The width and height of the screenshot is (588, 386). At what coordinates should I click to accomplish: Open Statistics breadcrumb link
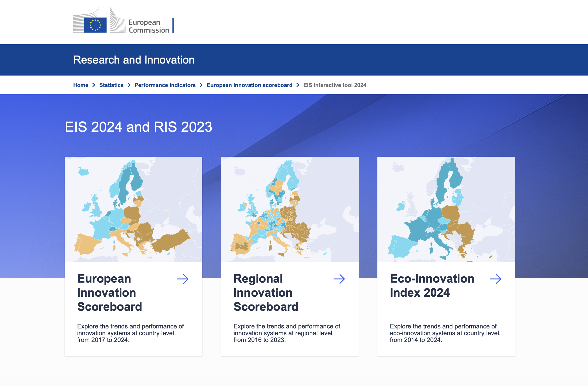(111, 85)
